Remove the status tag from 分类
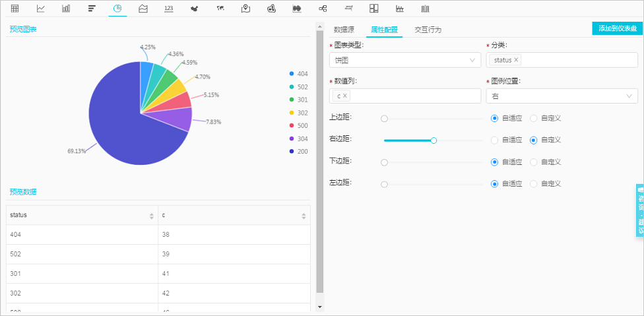This screenshot has width=644, height=316. point(516,60)
